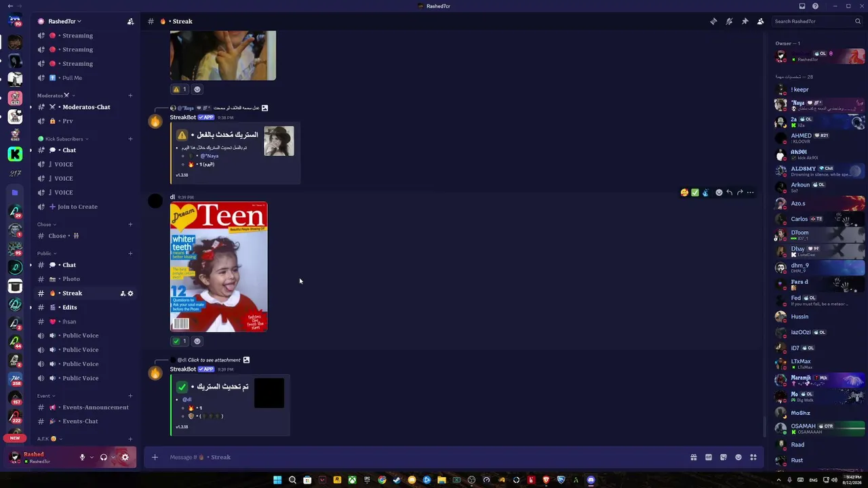React with the hearts smiley quick emoji
This screenshot has width=868, height=488.
(x=684, y=192)
